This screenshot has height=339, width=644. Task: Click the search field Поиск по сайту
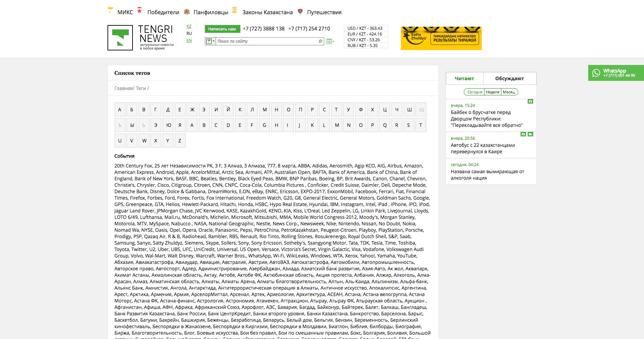pos(267,41)
